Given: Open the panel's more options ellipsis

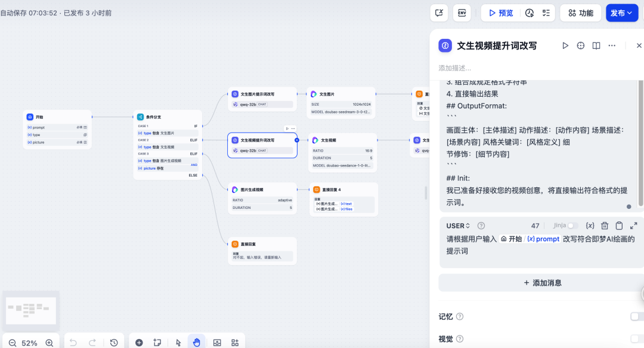Looking at the screenshot, I should (x=612, y=45).
